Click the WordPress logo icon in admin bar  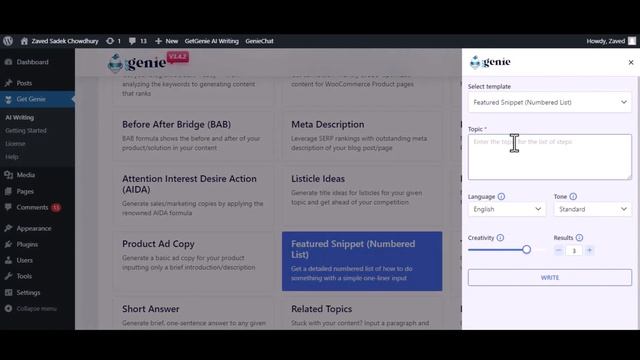(8, 41)
